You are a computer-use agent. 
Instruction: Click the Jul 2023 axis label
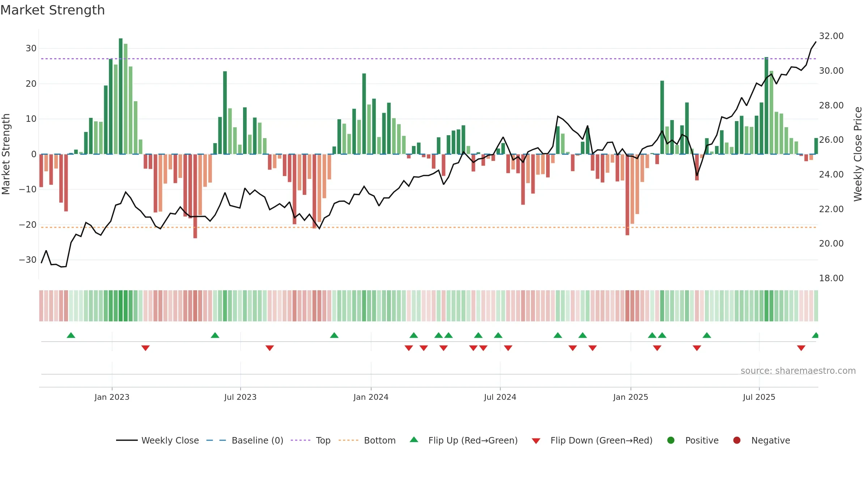pyautogui.click(x=240, y=397)
